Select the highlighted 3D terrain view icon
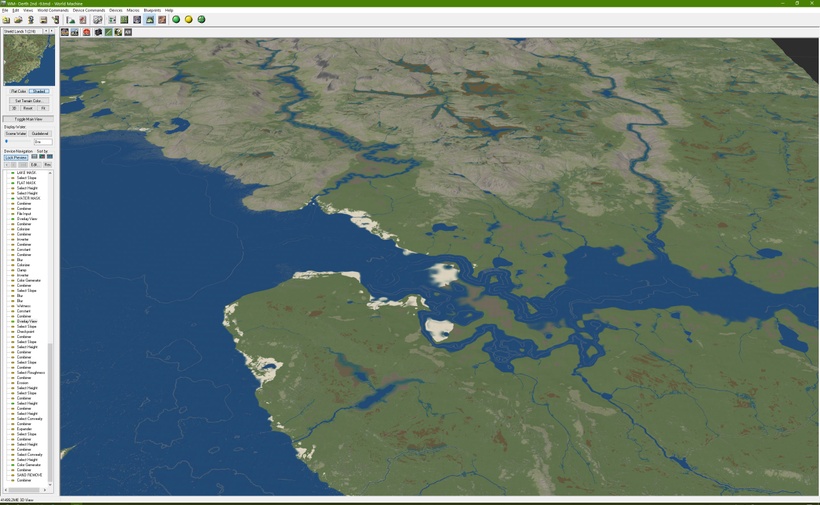This screenshot has height=505, width=820. coord(150,19)
